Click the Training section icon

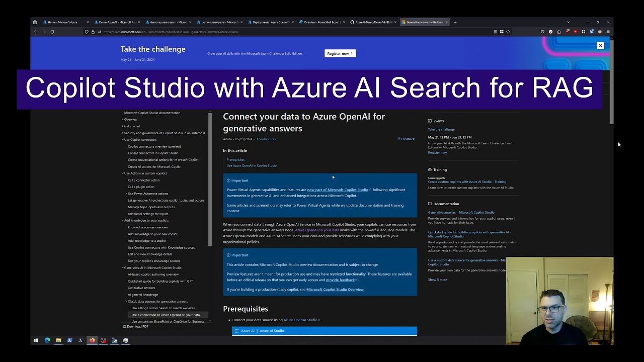pos(430,169)
